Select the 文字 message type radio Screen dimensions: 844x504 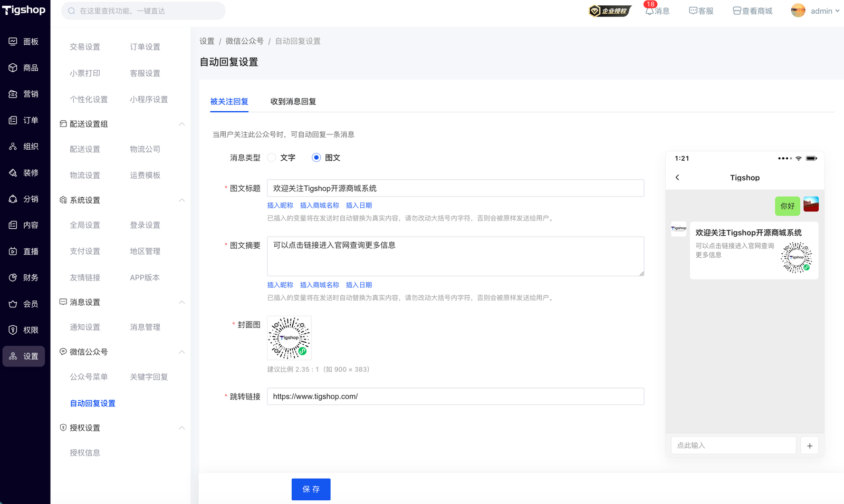(x=272, y=158)
